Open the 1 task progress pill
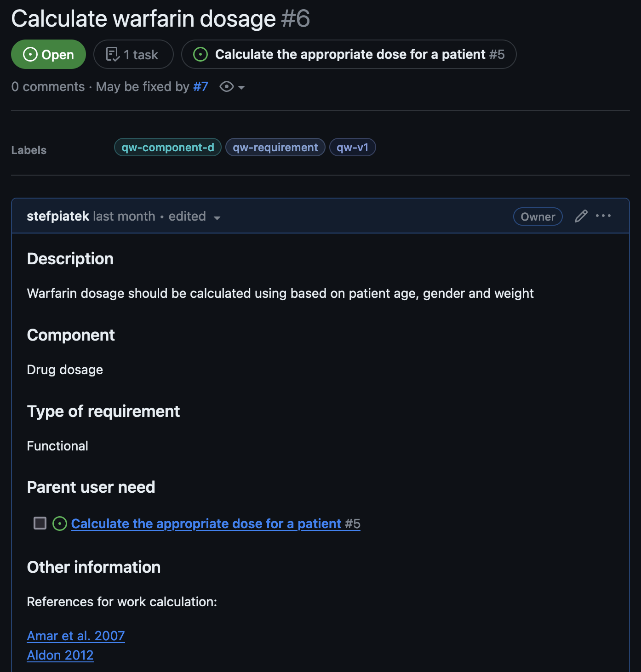The width and height of the screenshot is (641, 672). coord(133,54)
